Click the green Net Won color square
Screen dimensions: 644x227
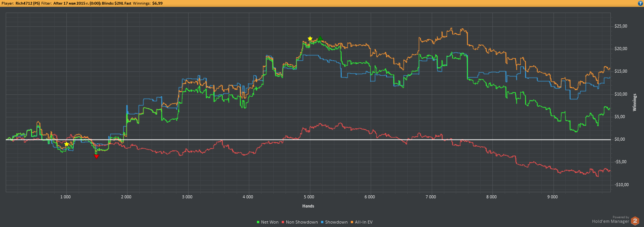pyautogui.click(x=258, y=222)
